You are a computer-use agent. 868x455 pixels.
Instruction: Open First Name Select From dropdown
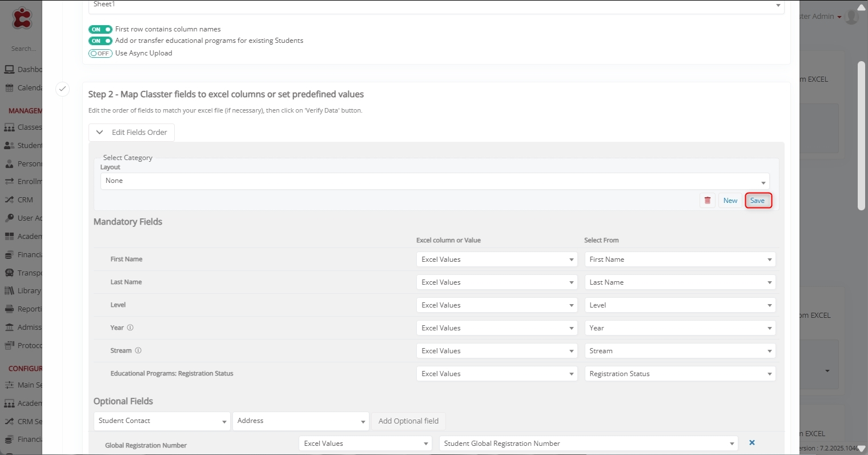click(x=680, y=260)
